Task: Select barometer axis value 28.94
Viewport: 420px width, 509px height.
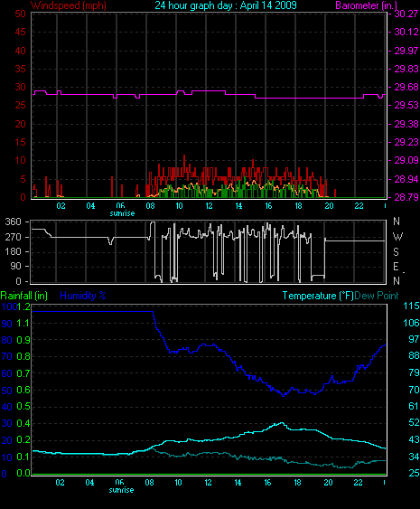Action: click(406, 179)
